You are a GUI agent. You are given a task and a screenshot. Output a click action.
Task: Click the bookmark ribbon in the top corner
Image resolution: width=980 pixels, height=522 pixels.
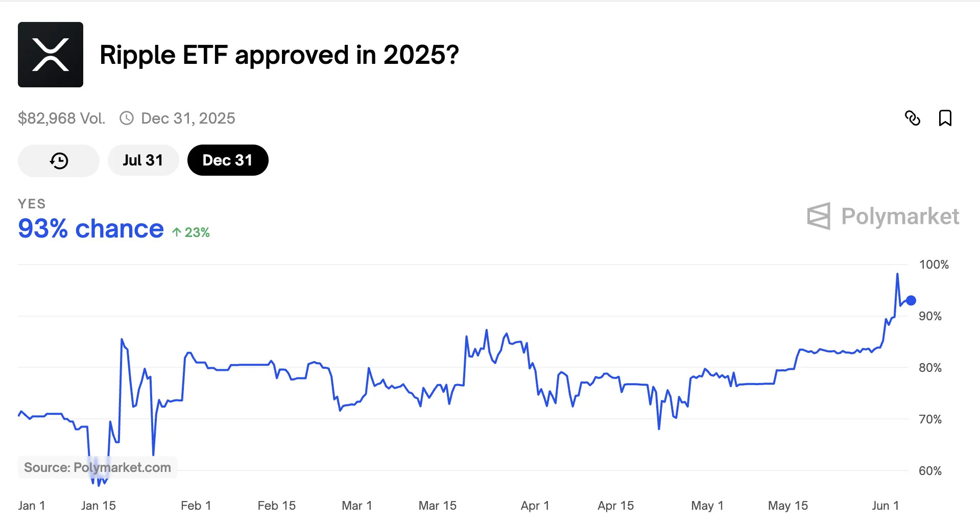945,118
